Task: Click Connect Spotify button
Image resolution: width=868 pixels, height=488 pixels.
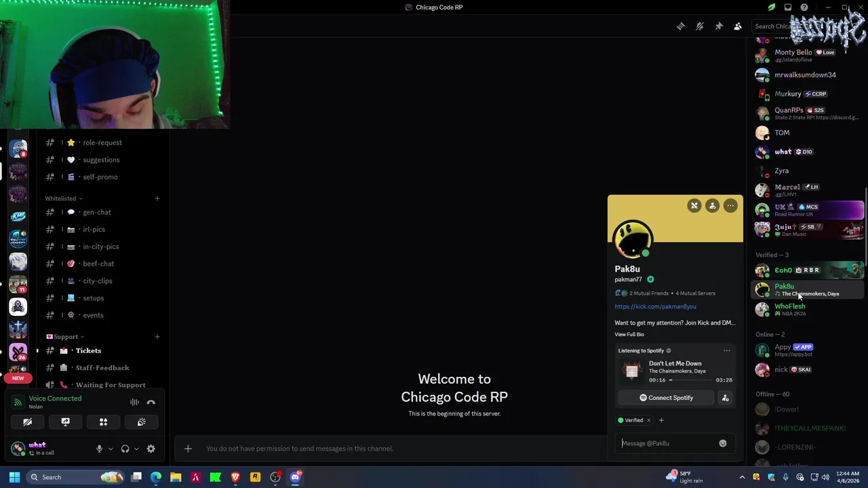Action: tap(666, 398)
